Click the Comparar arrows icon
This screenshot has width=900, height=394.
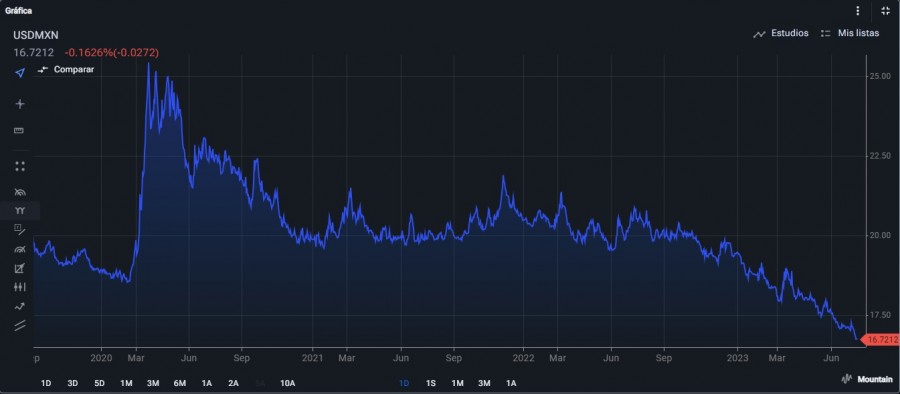[43, 69]
